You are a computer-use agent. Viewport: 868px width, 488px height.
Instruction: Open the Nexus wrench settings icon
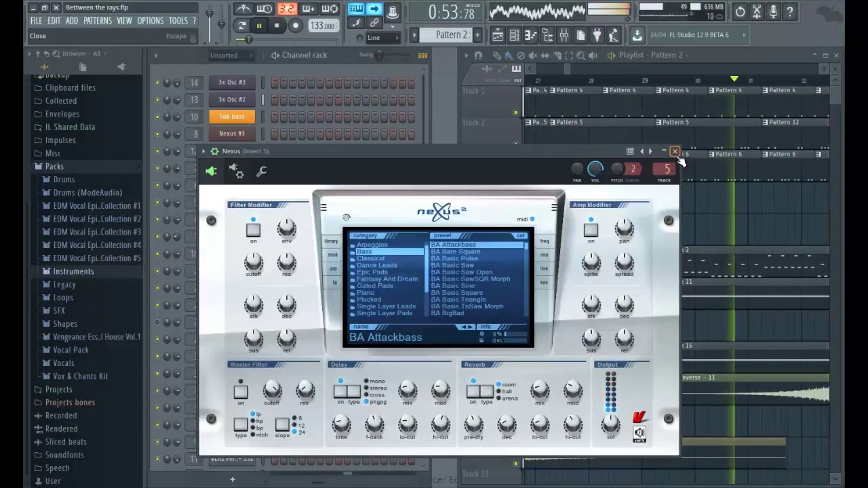pyautogui.click(x=262, y=171)
